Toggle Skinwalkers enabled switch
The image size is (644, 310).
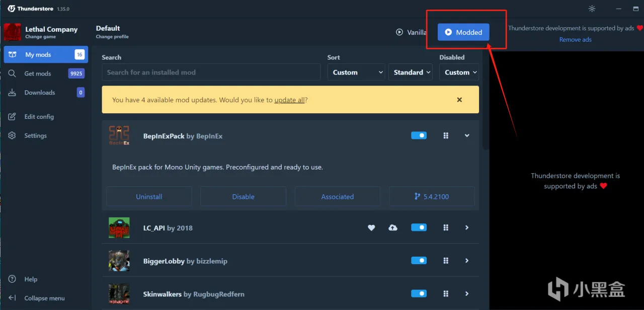tap(419, 293)
